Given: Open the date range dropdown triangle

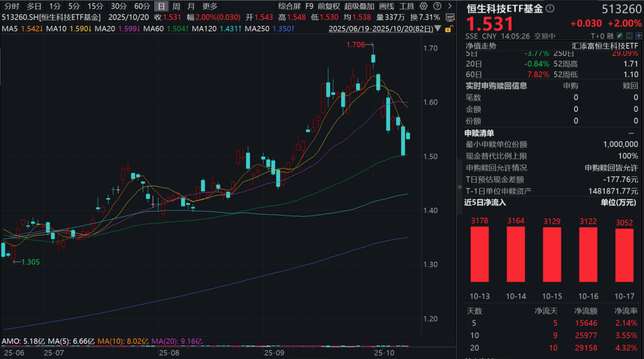Looking at the screenshot, I should click(437, 28).
